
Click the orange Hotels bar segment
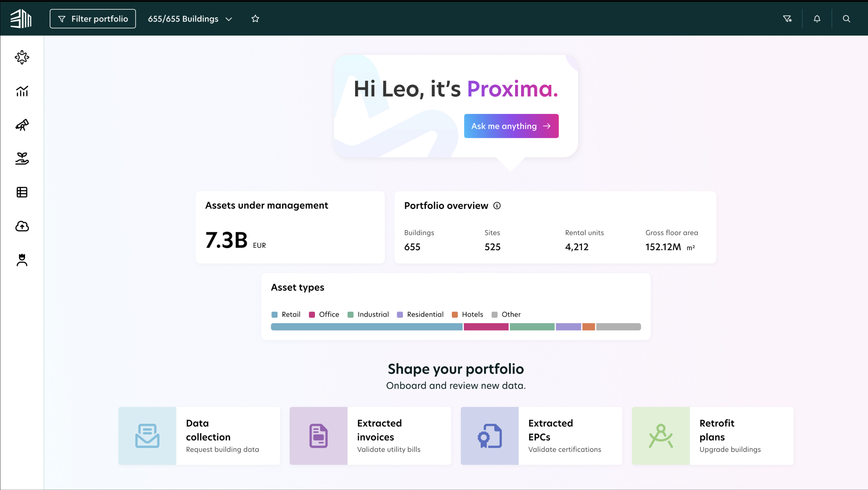click(589, 327)
